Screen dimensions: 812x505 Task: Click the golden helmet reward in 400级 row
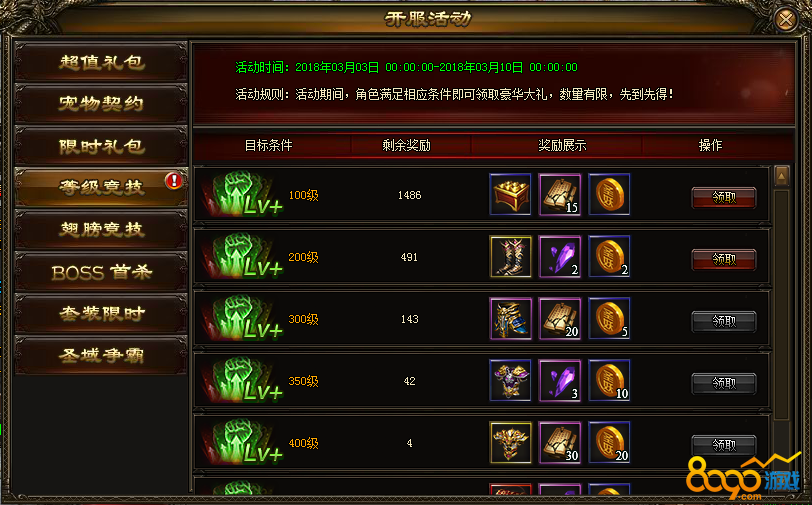pos(510,442)
